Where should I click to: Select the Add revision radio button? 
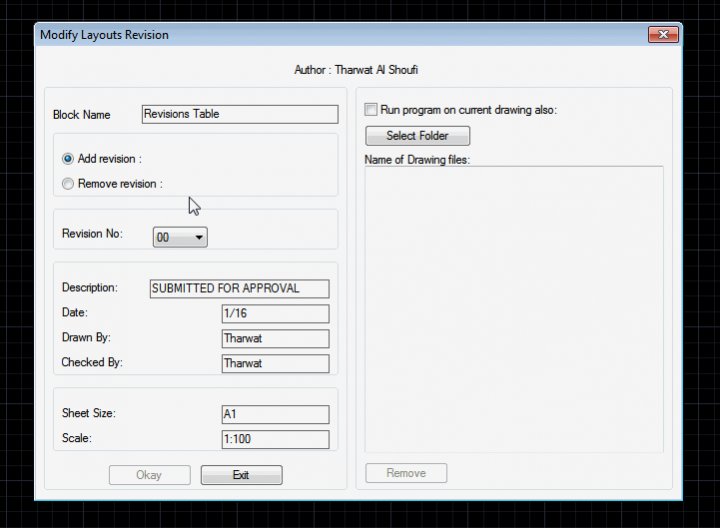68,159
